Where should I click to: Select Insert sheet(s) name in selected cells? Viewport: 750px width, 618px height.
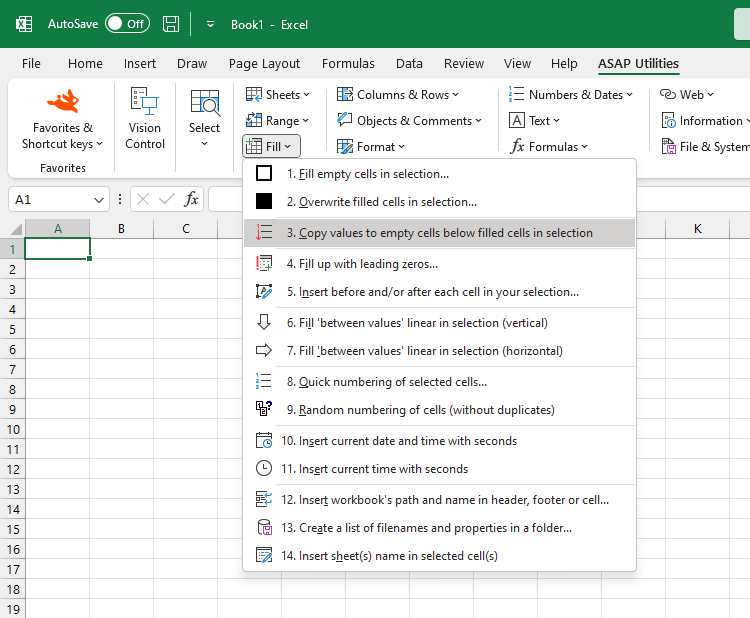439,556
